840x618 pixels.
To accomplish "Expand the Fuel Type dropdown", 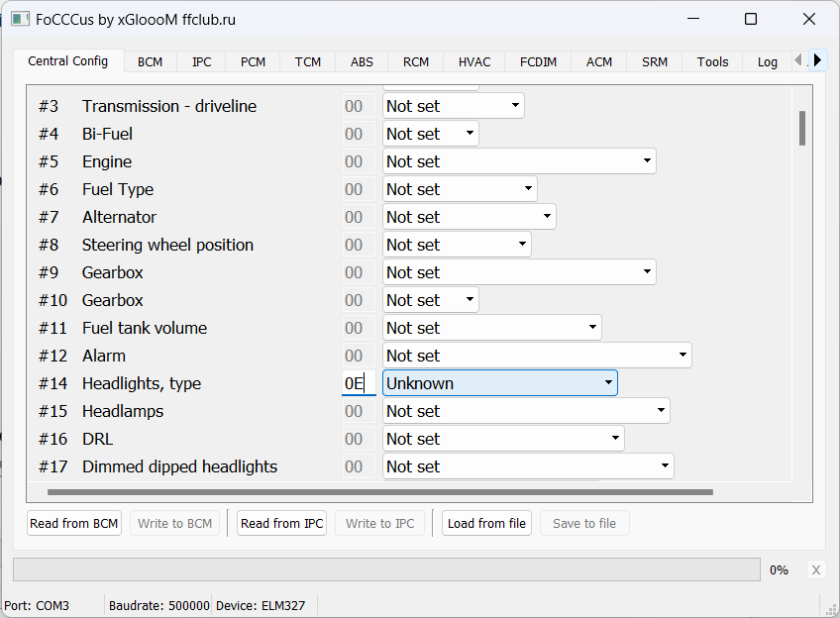I will 460,189.
